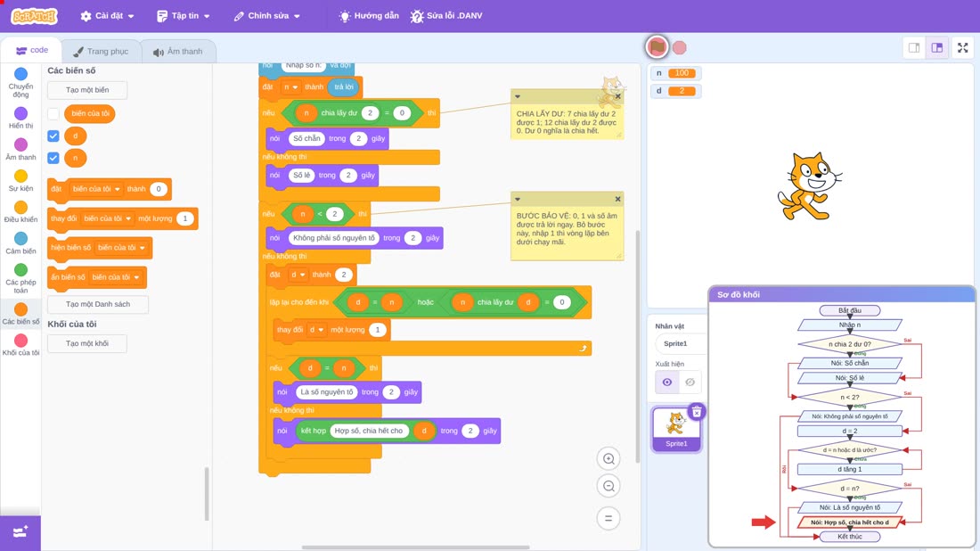Click the green flag to run
980x551 pixels.
657,47
